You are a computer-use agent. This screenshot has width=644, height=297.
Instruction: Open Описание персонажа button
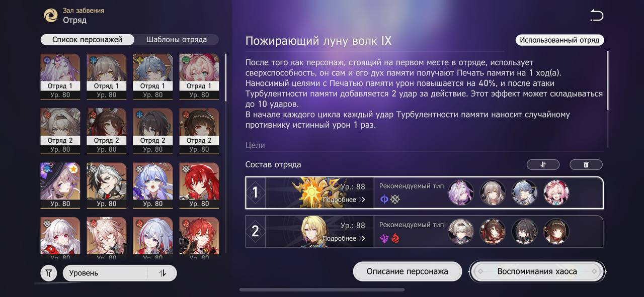pyautogui.click(x=407, y=271)
